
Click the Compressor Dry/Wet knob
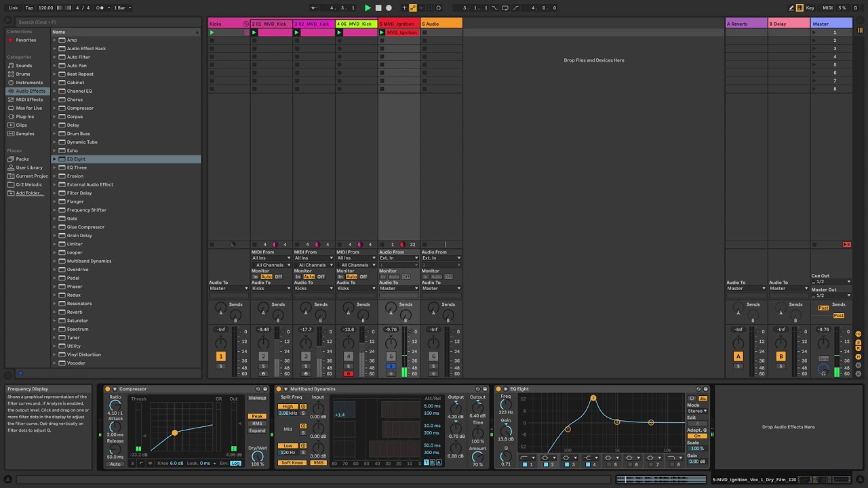257,456
